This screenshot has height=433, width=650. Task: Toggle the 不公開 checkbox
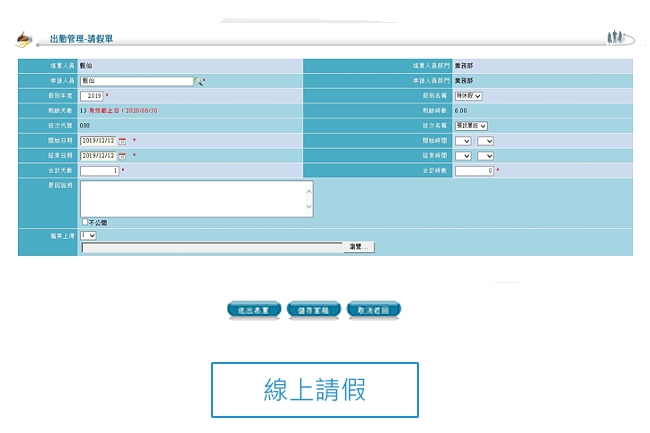click(x=85, y=222)
